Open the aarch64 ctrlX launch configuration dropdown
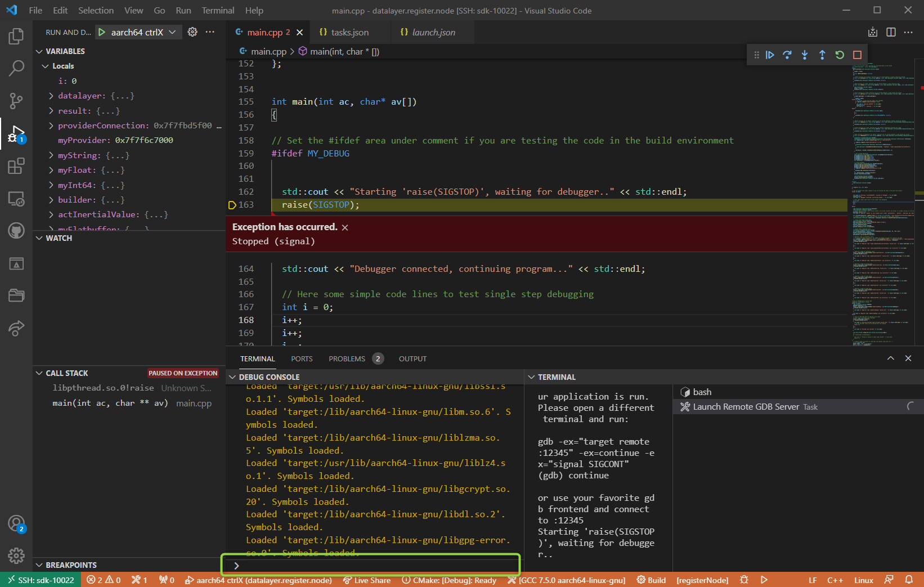Viewport: 924px width, 587px height. point(173,32)
